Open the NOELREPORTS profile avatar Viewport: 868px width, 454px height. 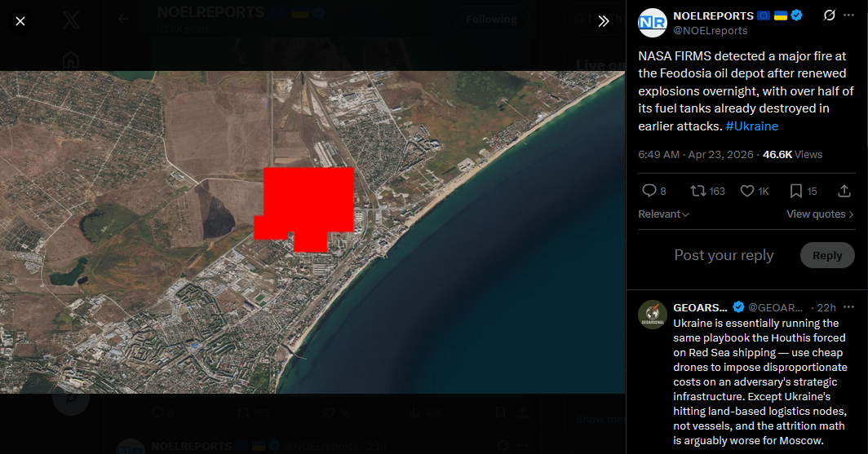[x=653, y=23]
